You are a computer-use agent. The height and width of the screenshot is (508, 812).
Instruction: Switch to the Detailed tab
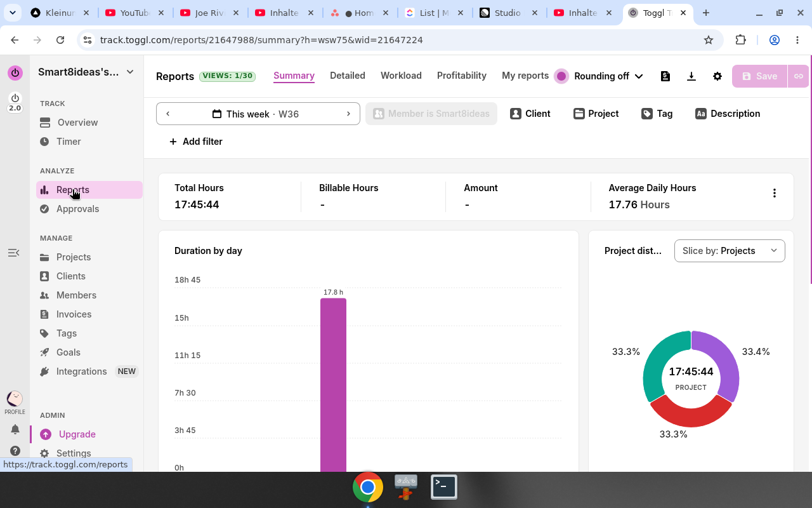(x=348, y=76)
